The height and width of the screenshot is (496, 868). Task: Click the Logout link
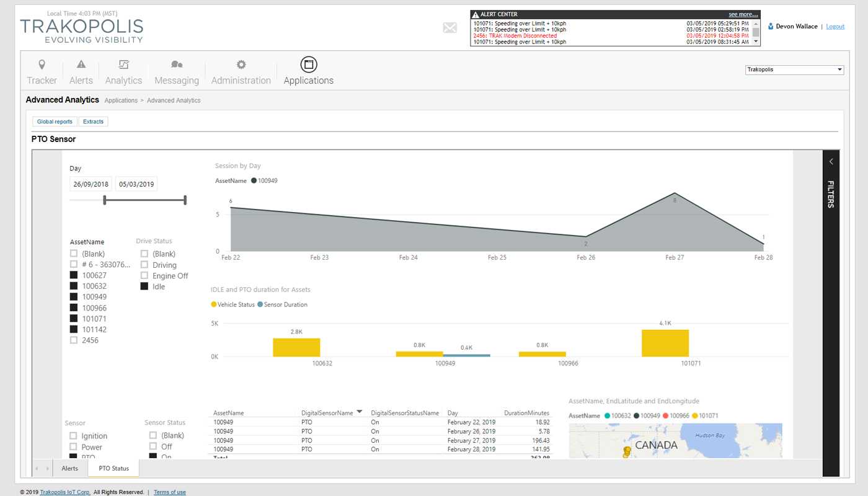point(835,27)
